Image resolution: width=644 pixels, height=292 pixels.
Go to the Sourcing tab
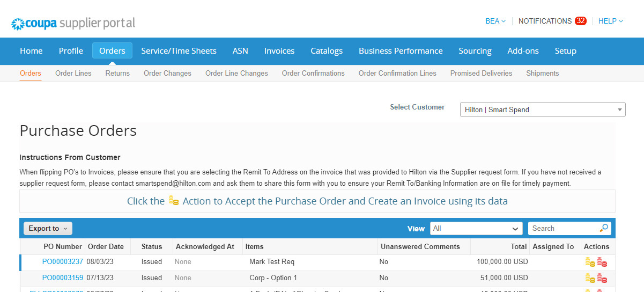pyautogui.click(x=475, y=50)
